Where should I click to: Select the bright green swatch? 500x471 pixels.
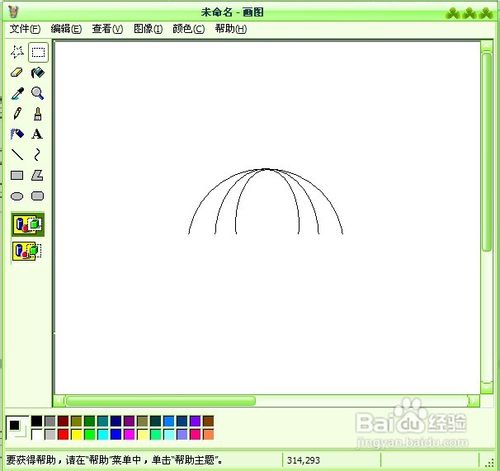89,435
